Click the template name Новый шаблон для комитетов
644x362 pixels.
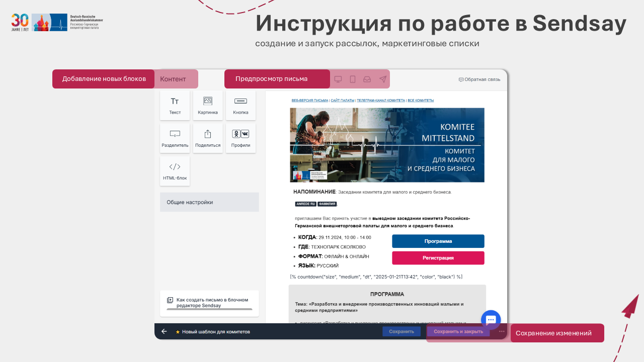216,332
